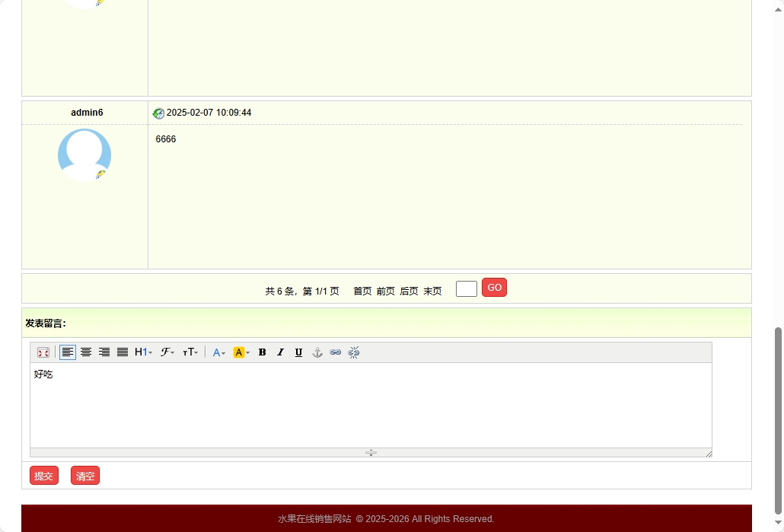Select align left in editor toolbar
The width and height of the screenshot is (784, 532).
click(68, 352)
